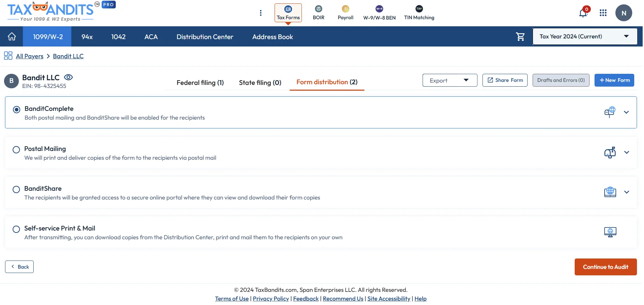644x305 pixels.
Task: View Bandit LLC details via eye icon
Action: [x=68, y=77]
